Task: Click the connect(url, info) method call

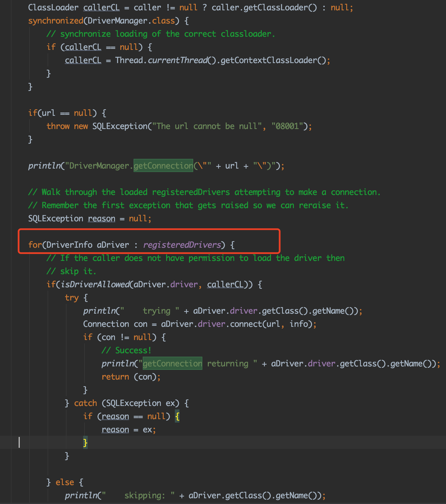Action: coord(271,324)
